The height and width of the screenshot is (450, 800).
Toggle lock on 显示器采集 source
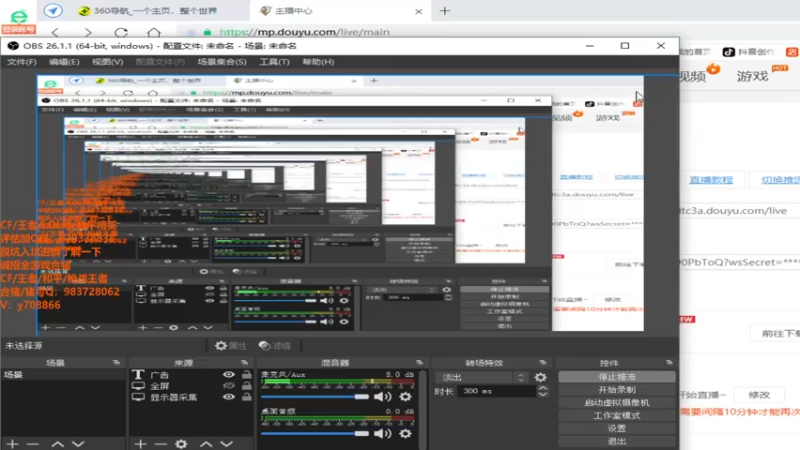246,397
